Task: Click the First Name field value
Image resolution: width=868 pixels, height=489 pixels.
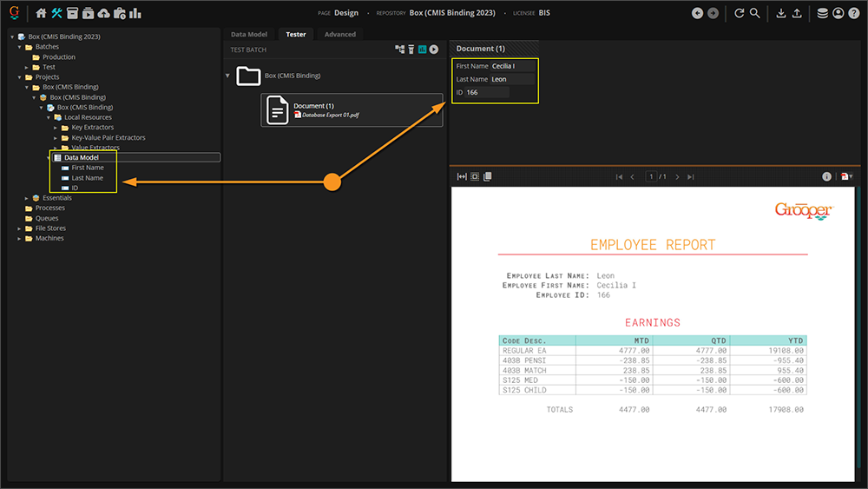Action: click(x=512, y=66)
